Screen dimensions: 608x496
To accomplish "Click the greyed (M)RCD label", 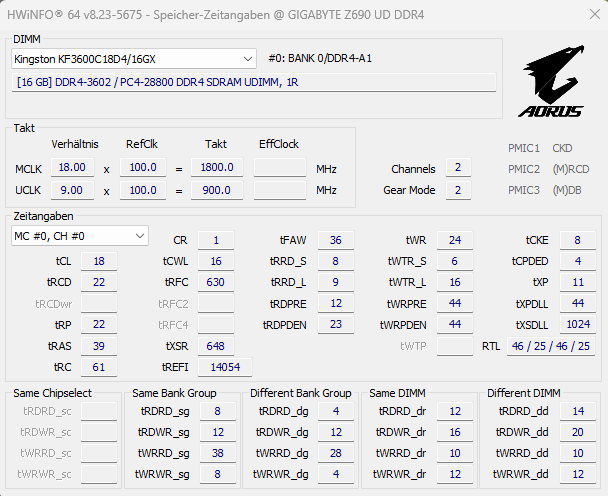I will pyautogui.click(x=571, y=169).
